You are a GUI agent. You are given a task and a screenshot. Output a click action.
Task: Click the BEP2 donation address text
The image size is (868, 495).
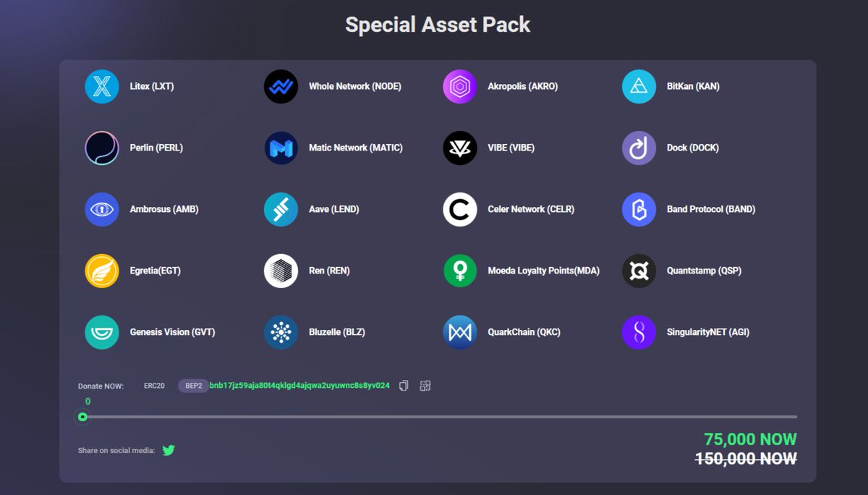pyautogui.click(x=299, y=386)
